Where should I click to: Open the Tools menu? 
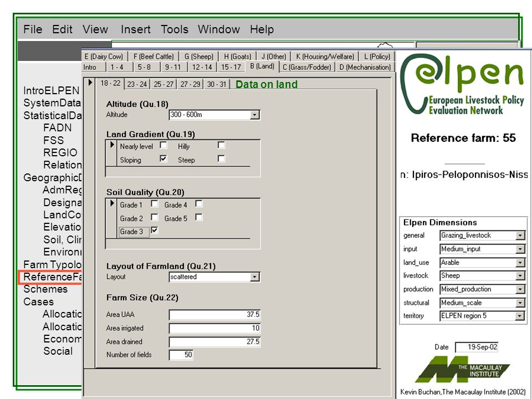point(175,29)
